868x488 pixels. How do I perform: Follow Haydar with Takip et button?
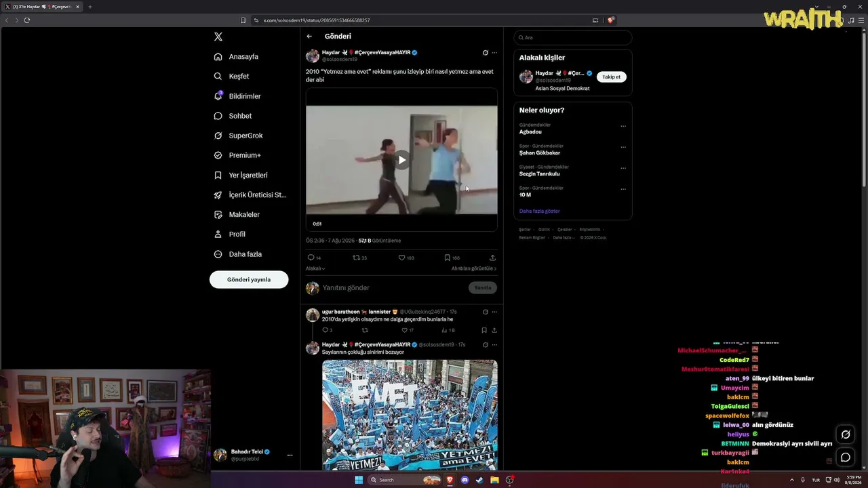click(611, 77)
